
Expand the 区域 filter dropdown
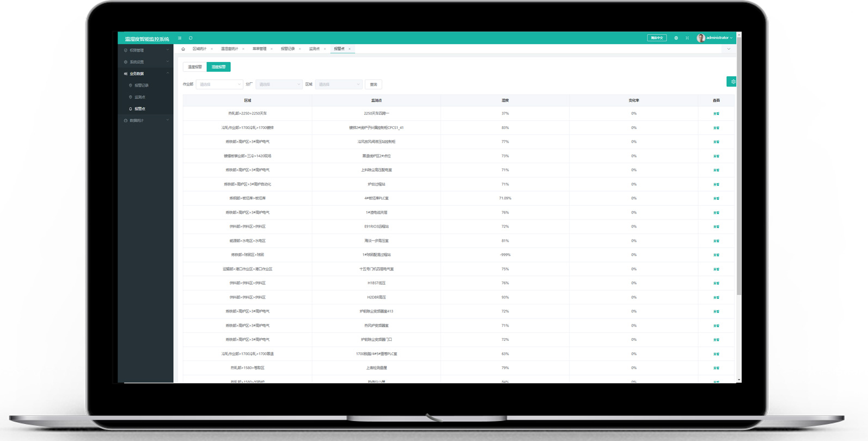338,84
